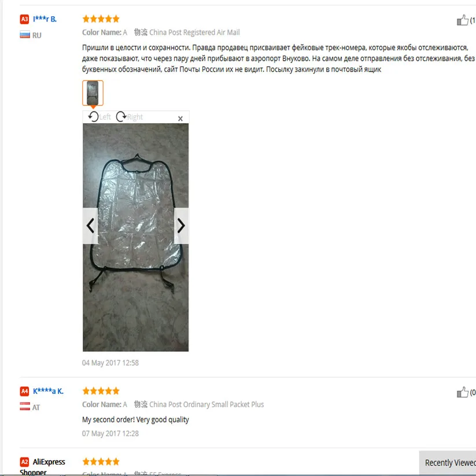Like the review by I***r B.
476x476 pixels.
(463, 20)
